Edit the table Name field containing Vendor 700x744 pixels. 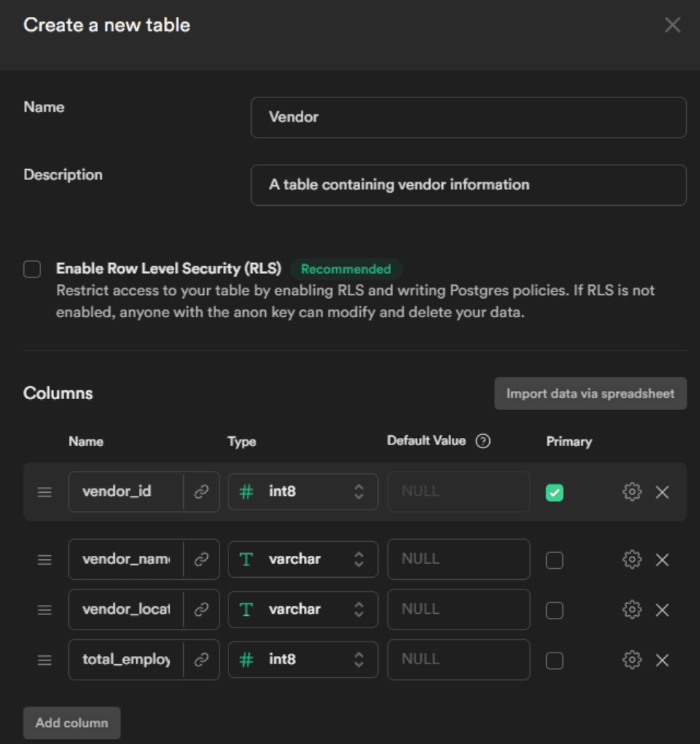click(468, 117)
